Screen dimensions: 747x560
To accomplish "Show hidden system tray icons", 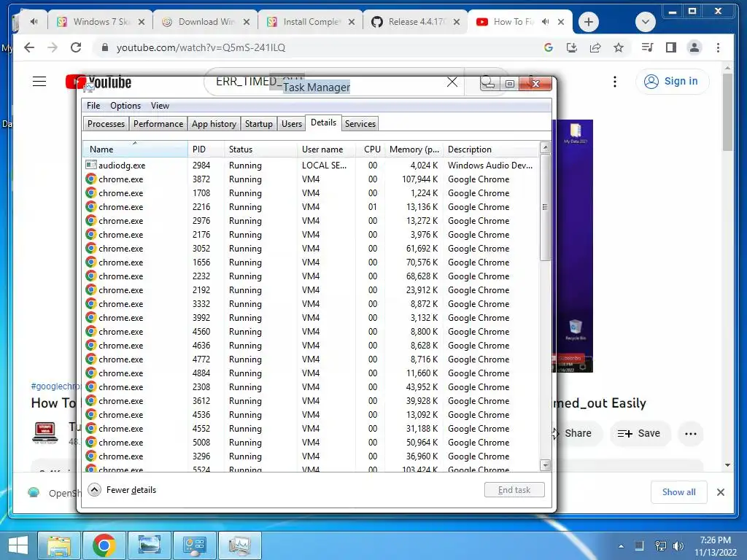I will [x=621, y=546].
